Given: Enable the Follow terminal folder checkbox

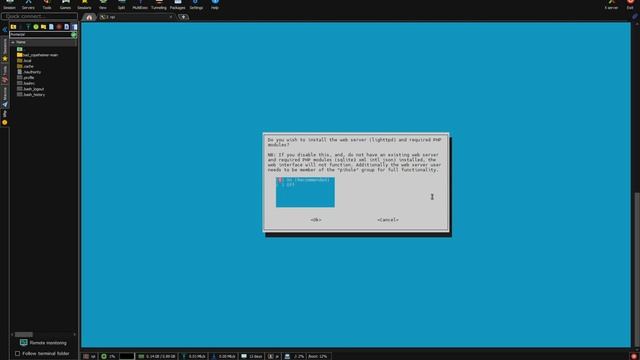Looking at the screenshot, I should pyautogui.click(x=18, y=353).
